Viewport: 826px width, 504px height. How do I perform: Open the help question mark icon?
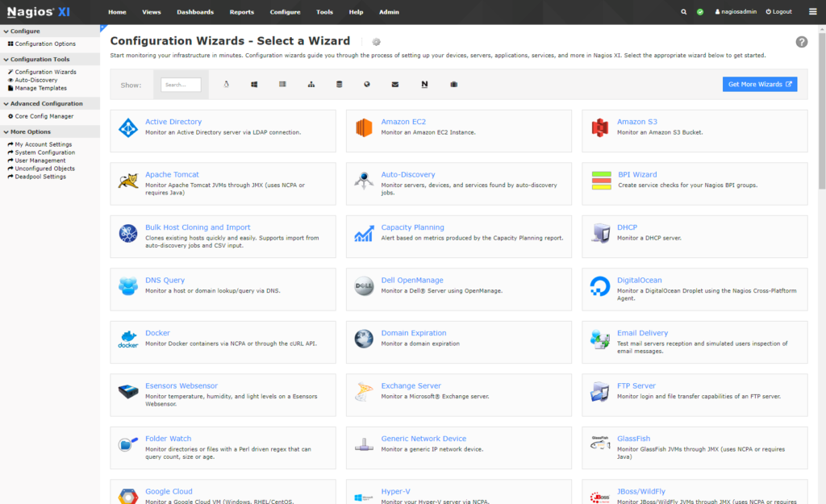(x=801, y=42)
